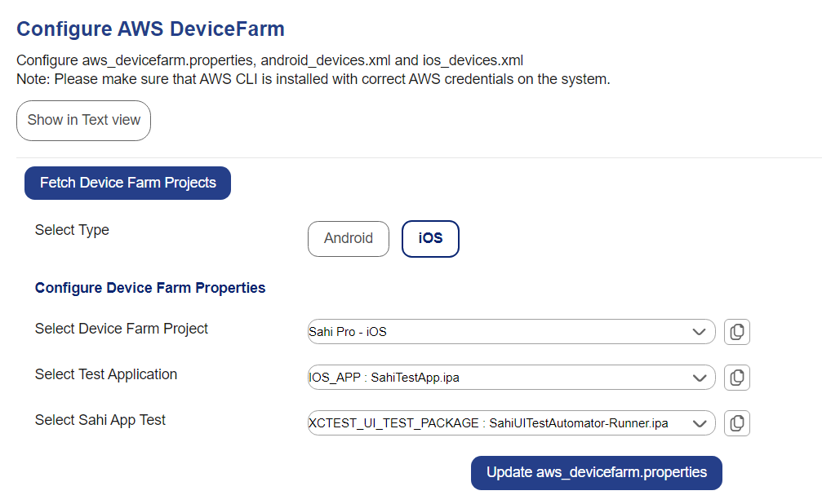Select the iOS device type
822x504 pixels.
(x=430, y=239)
